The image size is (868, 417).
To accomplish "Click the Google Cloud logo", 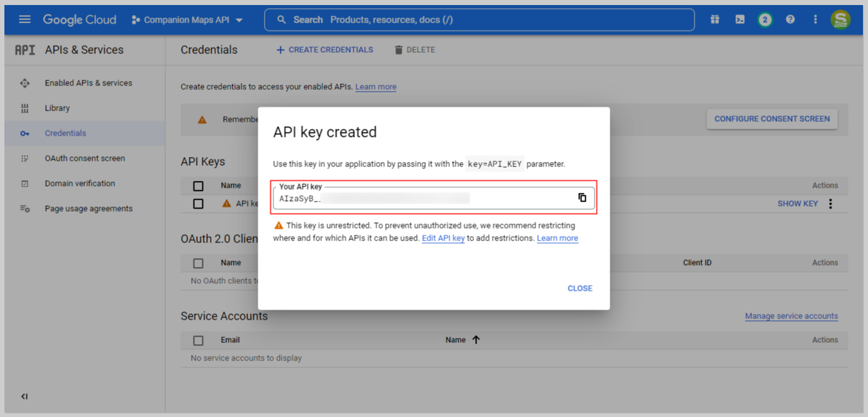I will 79,19.
